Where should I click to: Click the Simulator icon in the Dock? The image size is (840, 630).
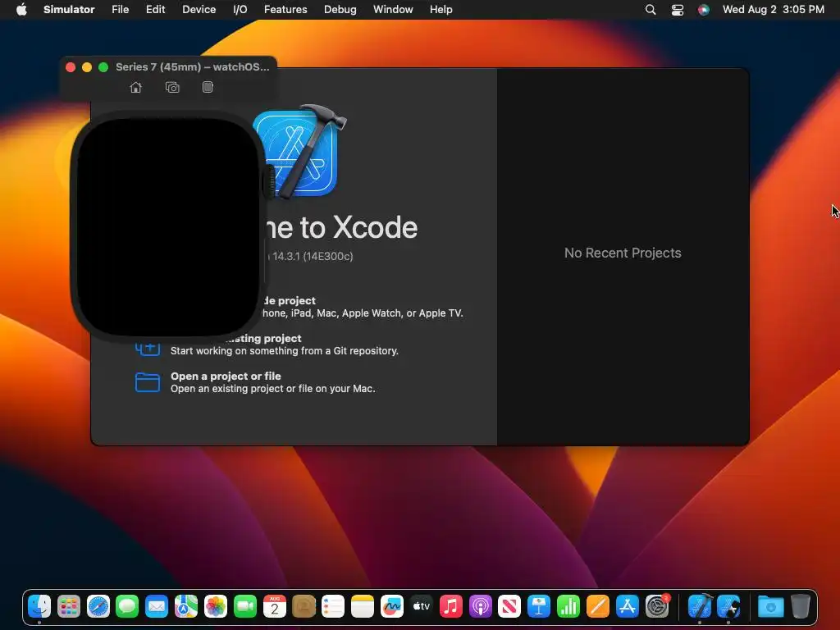728,606
